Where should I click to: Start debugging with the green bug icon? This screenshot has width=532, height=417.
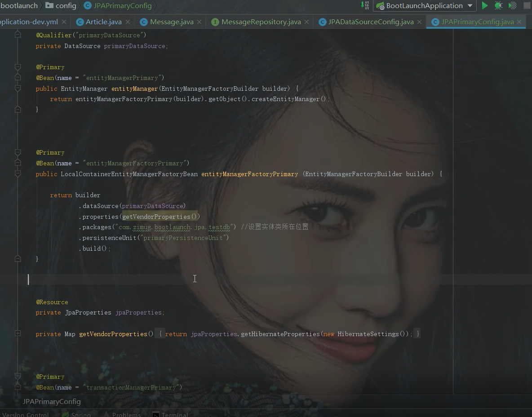(498, 5)
